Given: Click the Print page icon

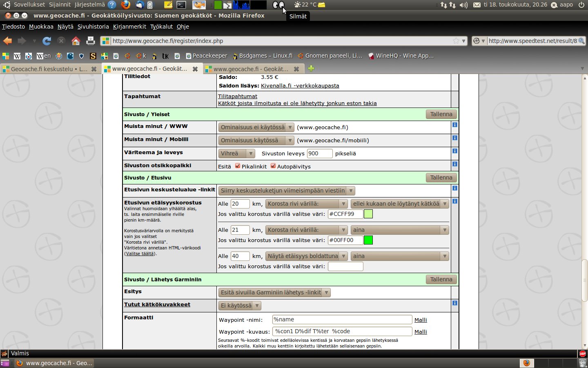Looking at the screenshot, I should pyautogui.click(x=90, y=41).
